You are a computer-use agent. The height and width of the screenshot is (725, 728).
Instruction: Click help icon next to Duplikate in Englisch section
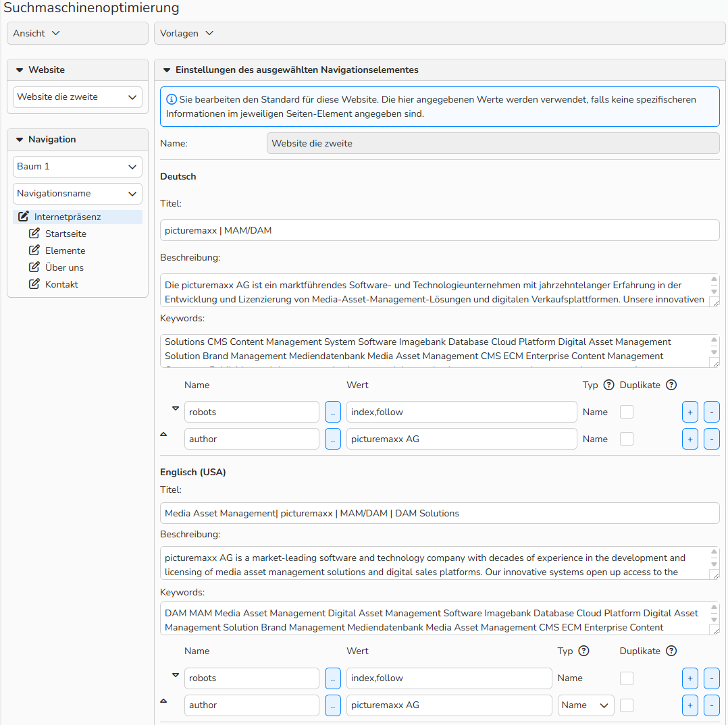[x=671, y=651]
